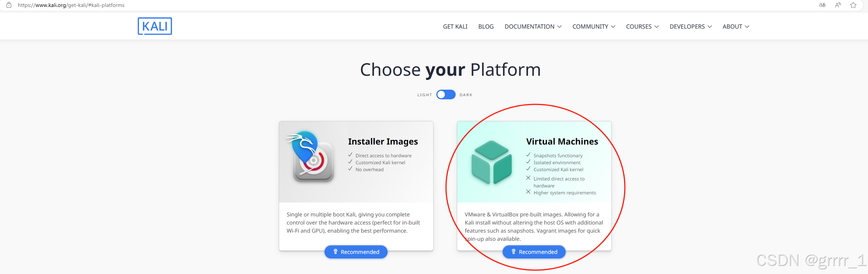Screen dimensions: 868x274
Task: Click 'Snapshots functionary' feature text
Action: point(558,156)
